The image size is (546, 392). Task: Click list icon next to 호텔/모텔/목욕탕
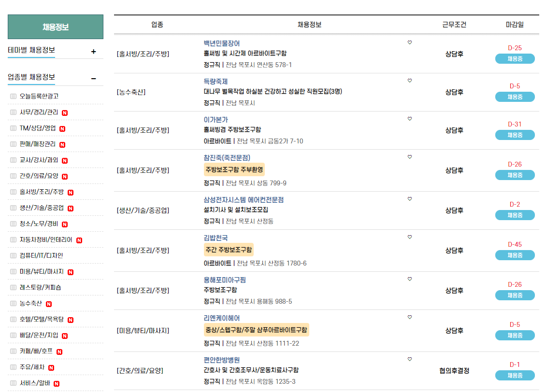[x=13, y=320]
